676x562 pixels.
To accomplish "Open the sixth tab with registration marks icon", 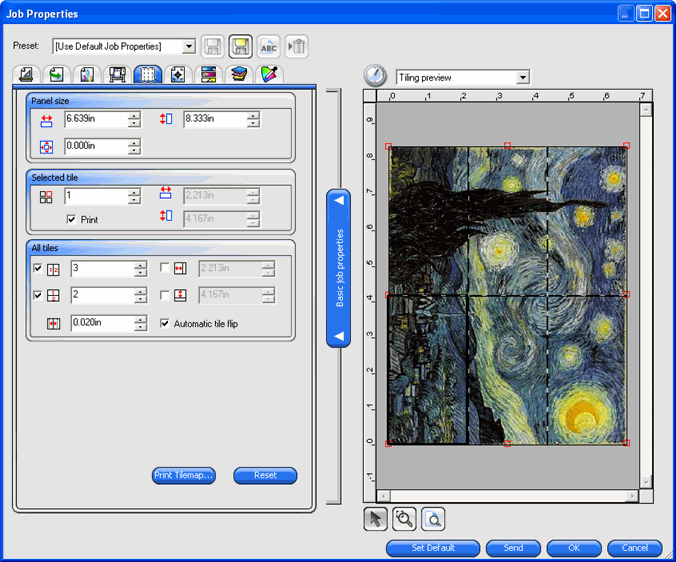I will [x=178, y=74].
